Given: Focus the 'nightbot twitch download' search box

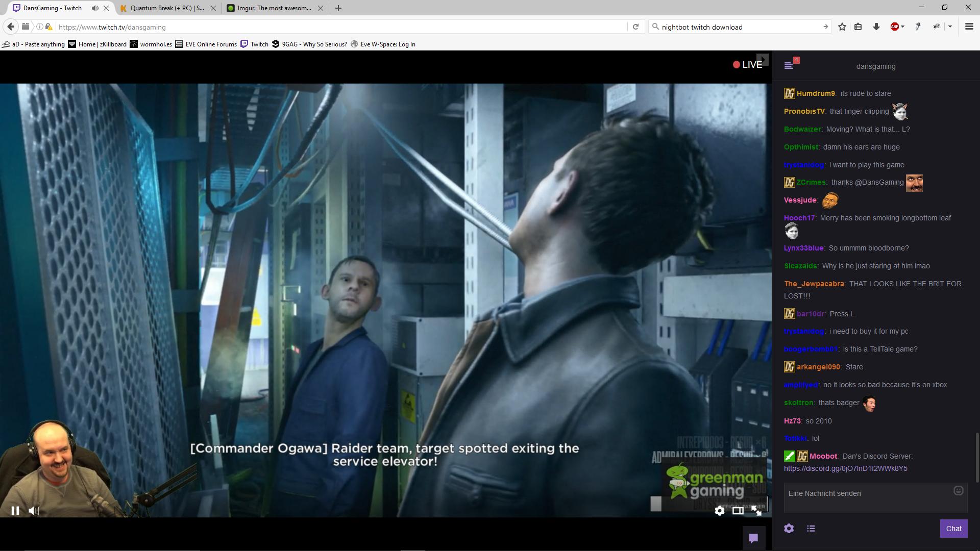Looking at the screenshot, I should pyautogui.click(x=740, y=27).
